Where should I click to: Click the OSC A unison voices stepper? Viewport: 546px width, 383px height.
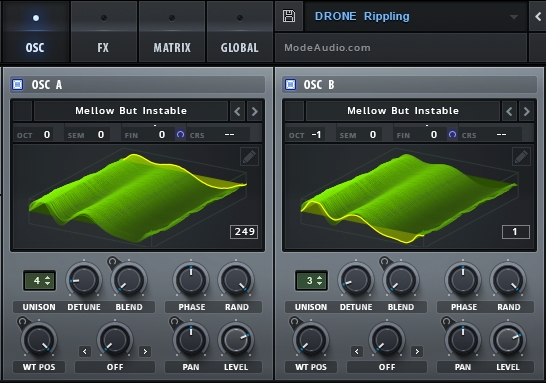tap(39, 280)
